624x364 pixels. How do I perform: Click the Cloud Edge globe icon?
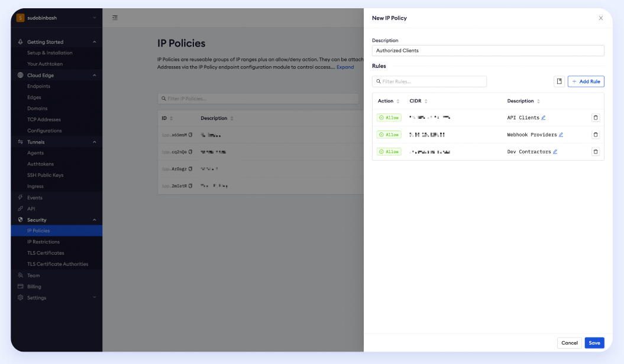pos(20,75)
